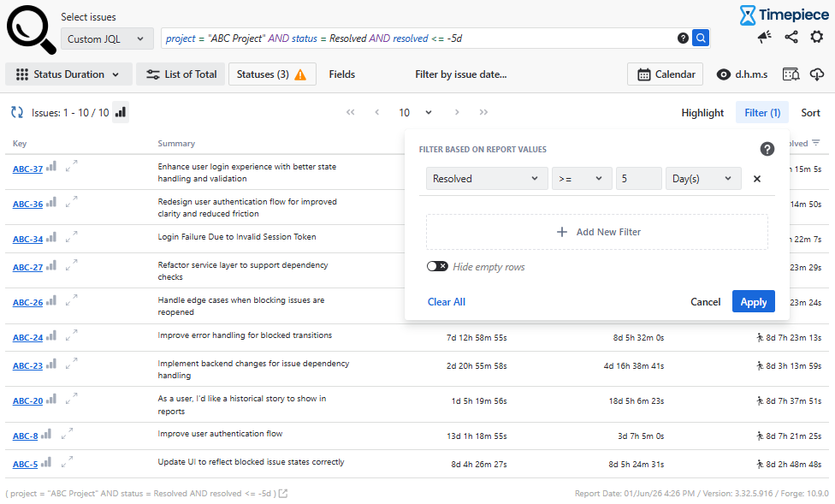The height and width of the screenshot is (504, 835).
Task: Expand ABC-37 issue details arrow
Action: (71, 166)
